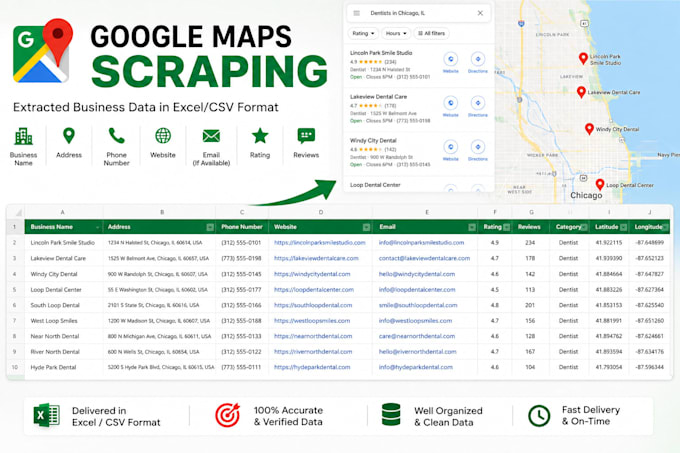Image resolution: width=680 pixels, height=453 pixels.
Task: Open Business Name column filter dropdown
Action: click(98, 227)
